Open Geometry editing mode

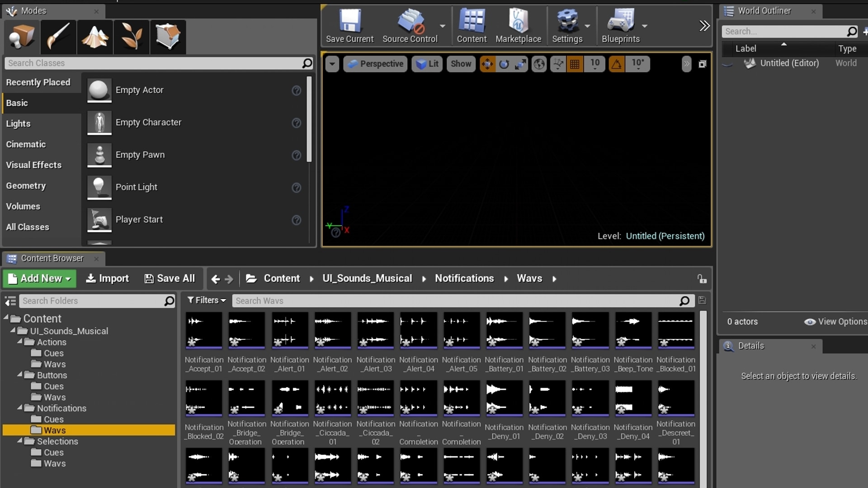tap(167, 37)
